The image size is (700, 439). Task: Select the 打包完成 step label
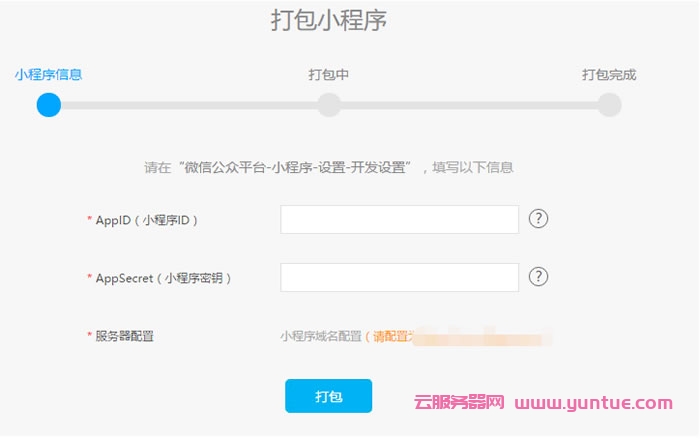609,75
